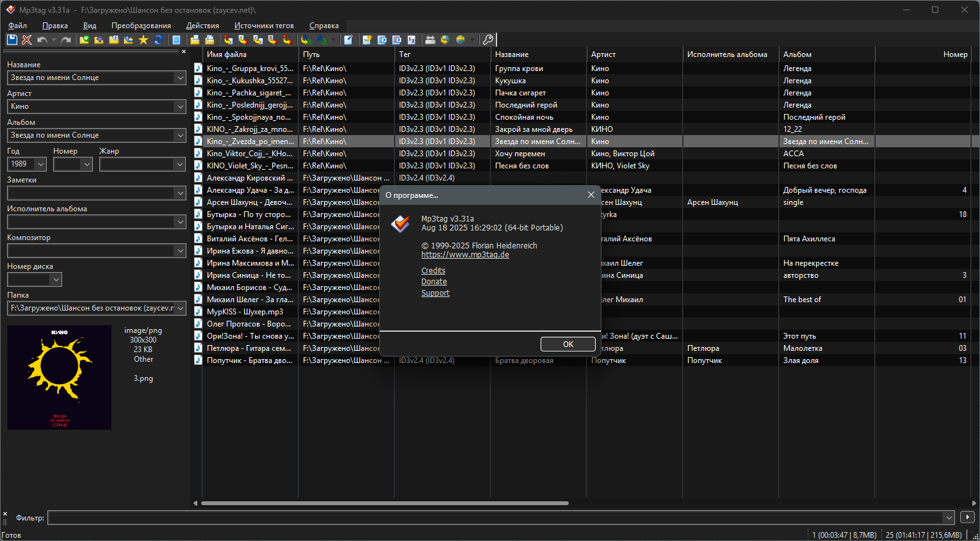This screenshot has width=980, height=541.
Task: Click the Add directory folder-plus icon
Action: [x=99, y=40]
